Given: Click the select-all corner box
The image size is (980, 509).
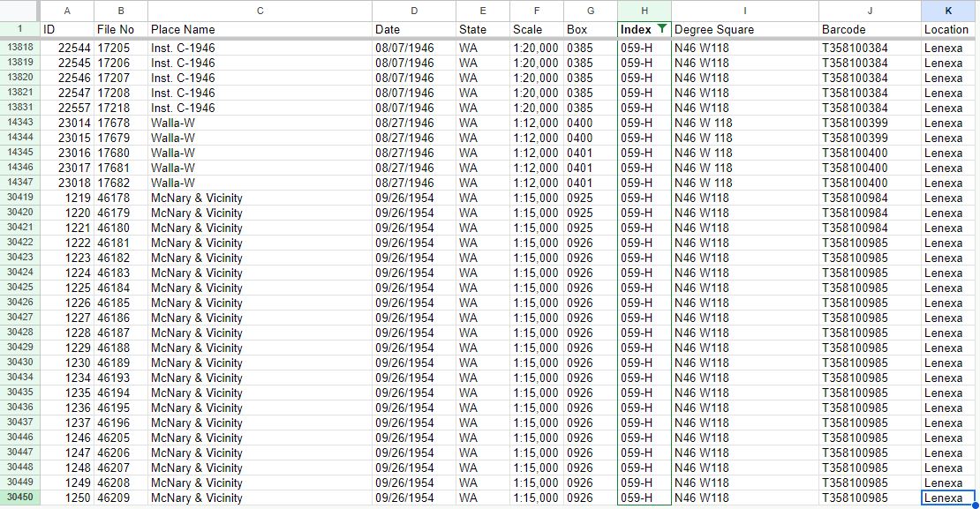Looking at the screenshot, I should pyautogui.click(x=19, y=11).
